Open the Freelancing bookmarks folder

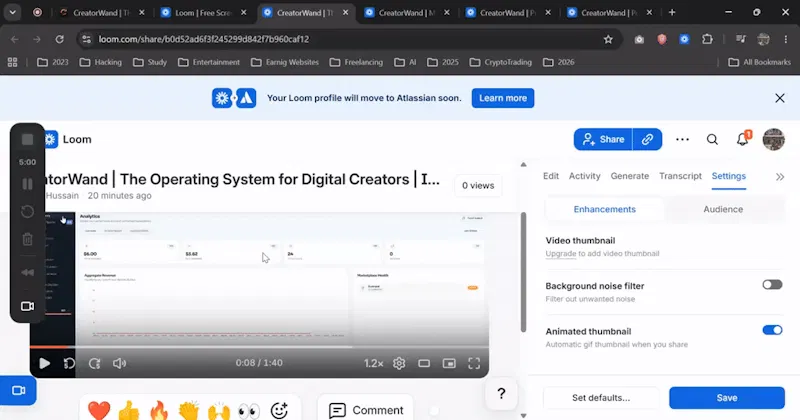pyautogui.click(x=356, y=62)
